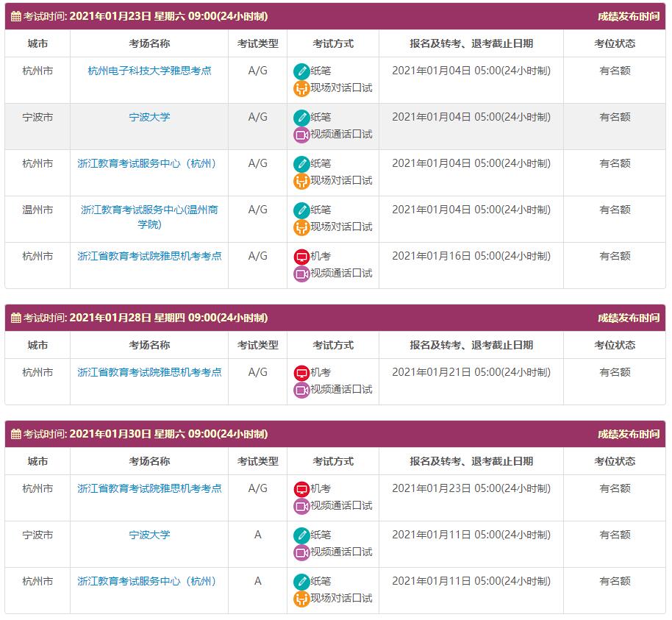Image resolution: width=672 pixels, height=620 pixels.
Task: Click the calendar icon in the January 28 header
Action: pos(16,318)
